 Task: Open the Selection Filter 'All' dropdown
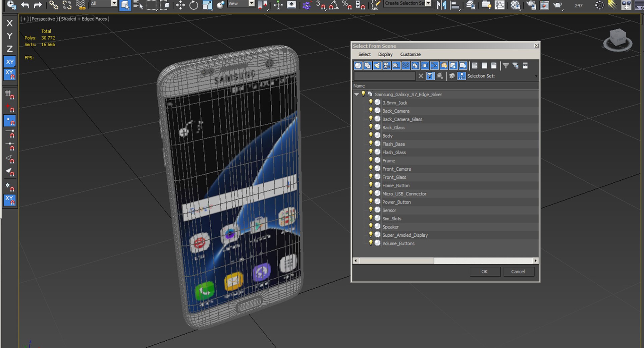114,3
